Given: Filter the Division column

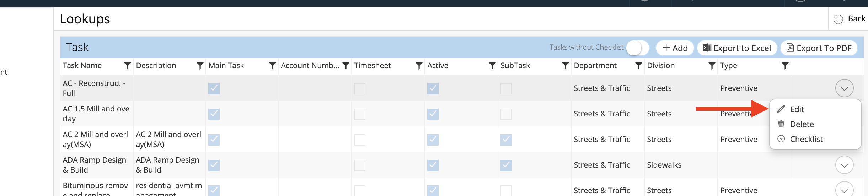Looking at the screenshot, I should pyautogui.click(x=712, y=66).
